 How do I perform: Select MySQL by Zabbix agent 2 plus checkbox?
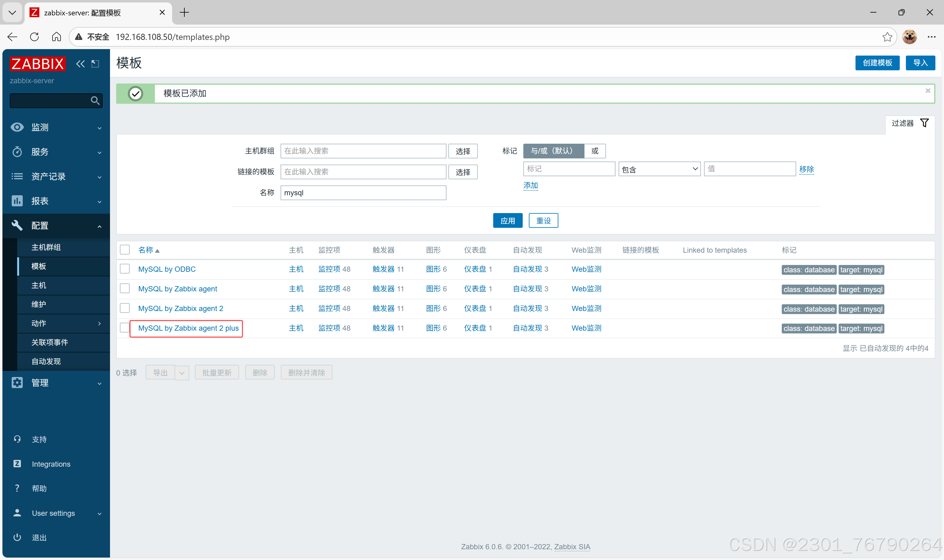point(125,328)
